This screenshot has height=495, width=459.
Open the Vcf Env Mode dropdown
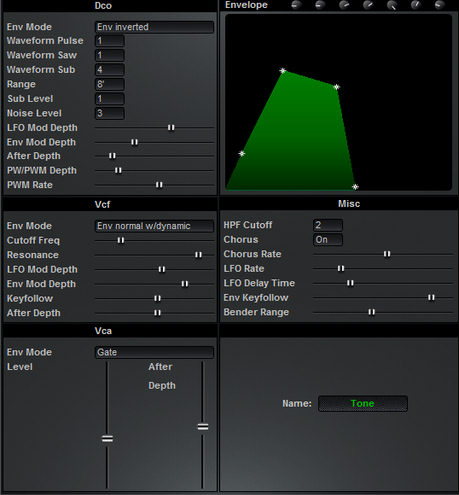pyautogui.click(x=154, y=226)
